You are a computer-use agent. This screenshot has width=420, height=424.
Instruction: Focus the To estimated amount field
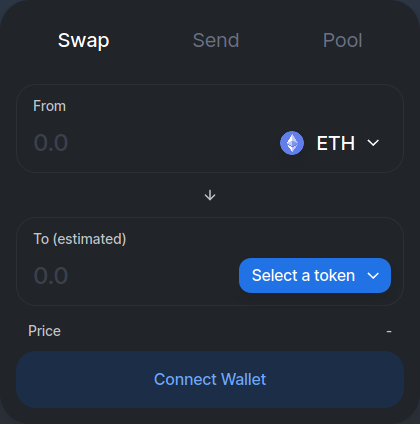133,276
